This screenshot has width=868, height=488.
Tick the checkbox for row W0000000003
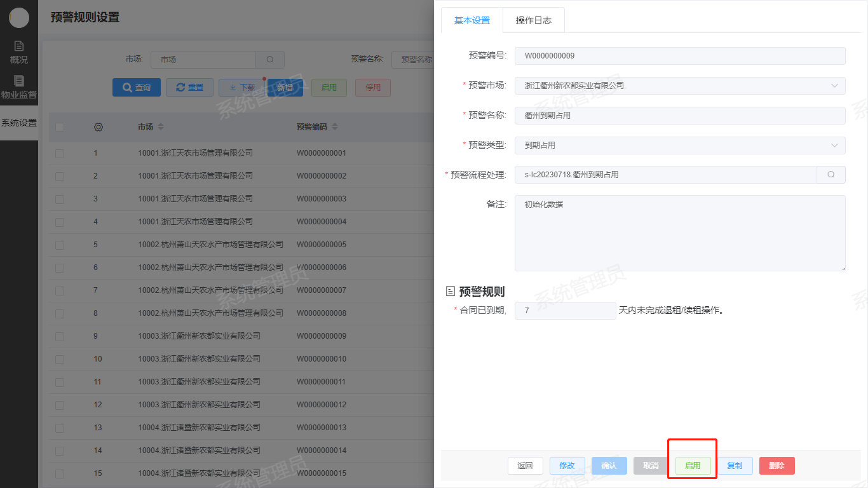click(x=60, y=199)
